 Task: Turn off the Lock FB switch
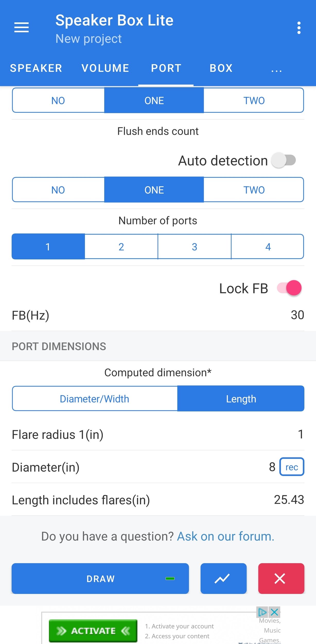tap(289, 288)
